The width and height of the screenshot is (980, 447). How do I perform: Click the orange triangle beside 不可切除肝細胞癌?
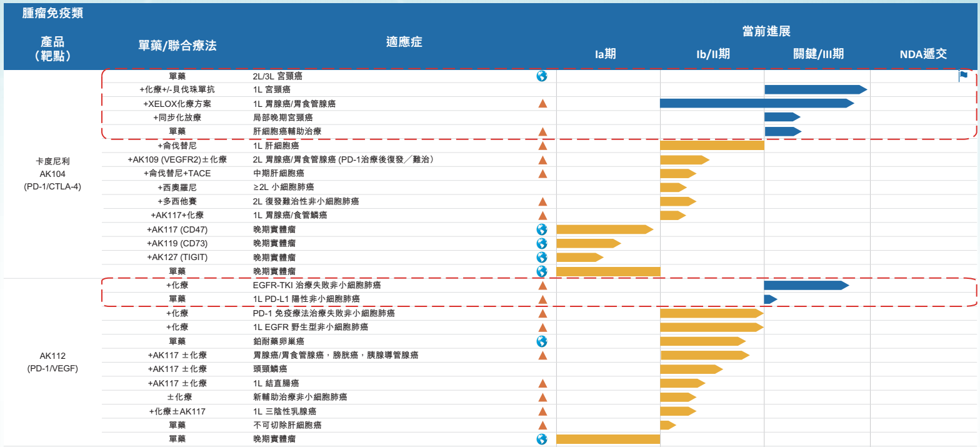pos(542,425)
